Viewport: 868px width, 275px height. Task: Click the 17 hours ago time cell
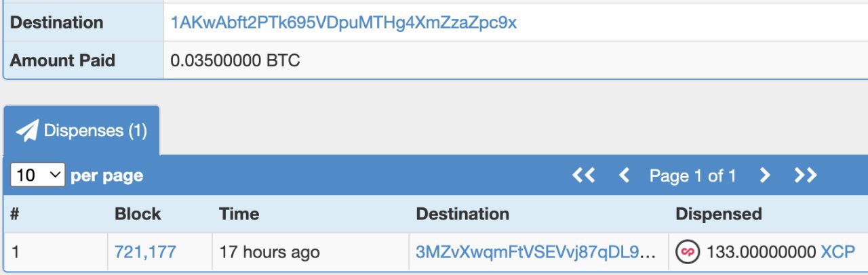269,253
